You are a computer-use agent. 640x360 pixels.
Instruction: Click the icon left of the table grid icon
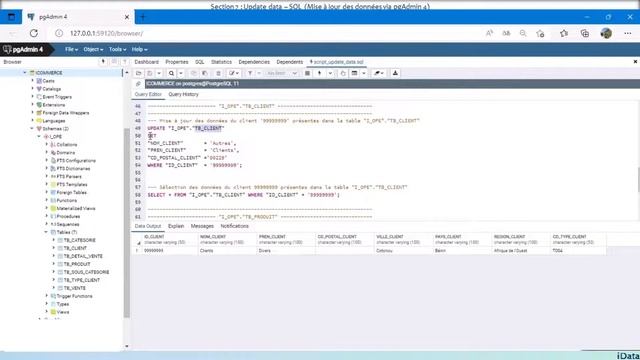343,73
